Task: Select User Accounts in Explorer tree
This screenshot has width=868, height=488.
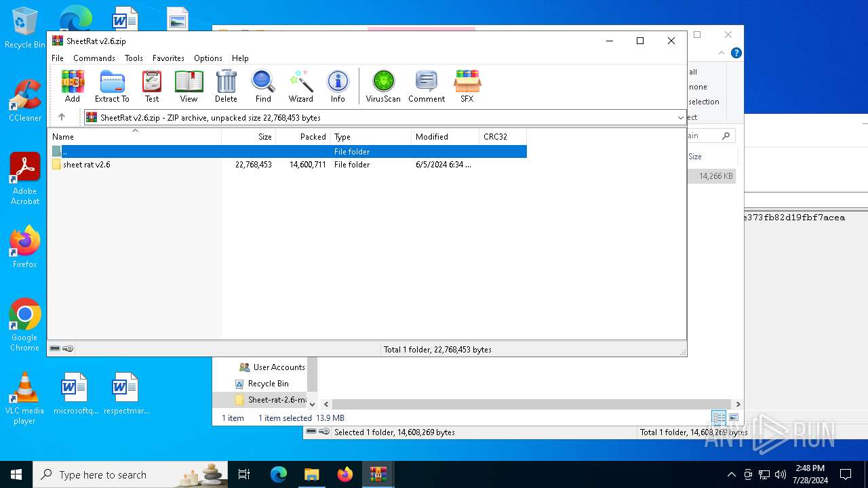Action: point(272,367)
